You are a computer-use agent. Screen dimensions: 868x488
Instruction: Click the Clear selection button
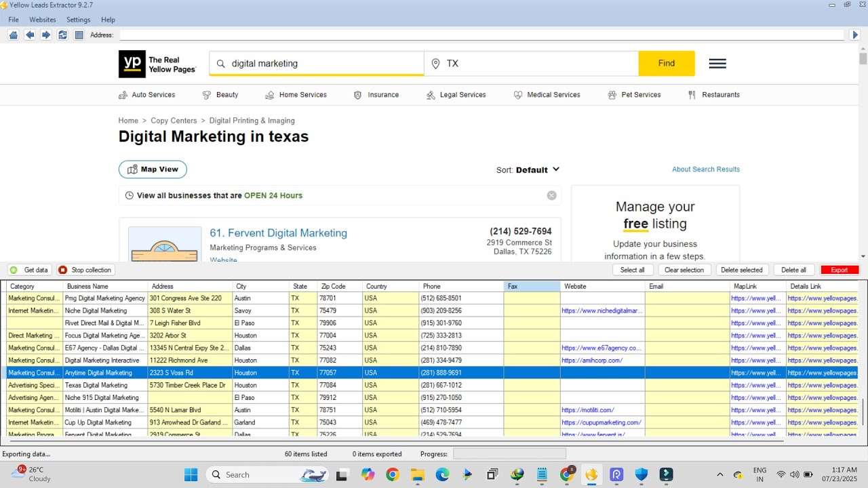(684, 270)
